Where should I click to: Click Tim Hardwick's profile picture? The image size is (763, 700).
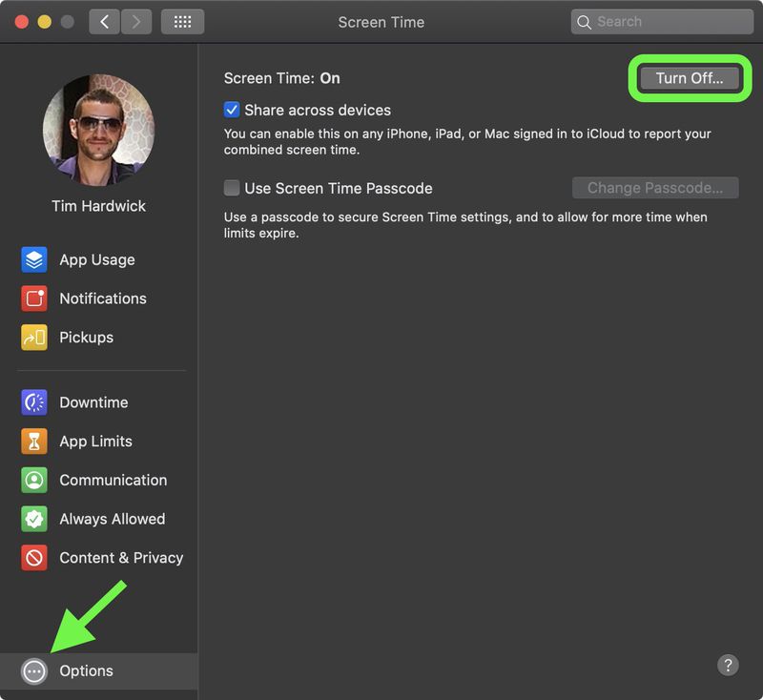pos(99,128)
